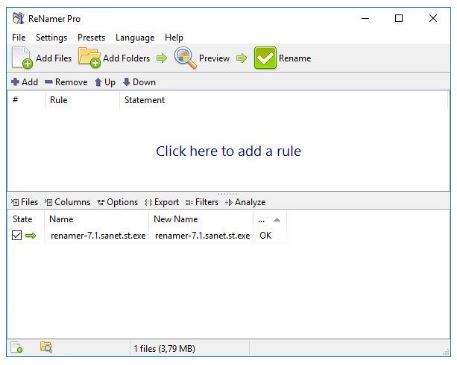Select the renamer-7.1.sanet.st.exe name cell
The height and width of the screenshot is (365, 457).
pos(98,236)
